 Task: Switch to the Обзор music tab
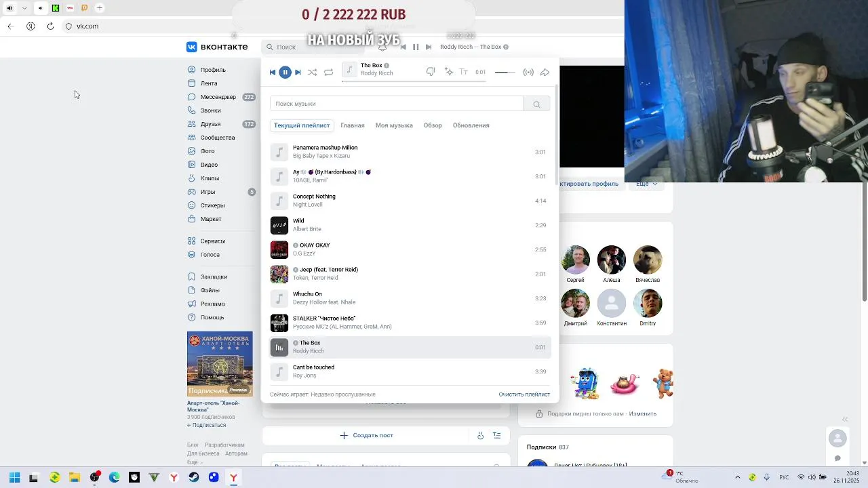pos(433,125)
